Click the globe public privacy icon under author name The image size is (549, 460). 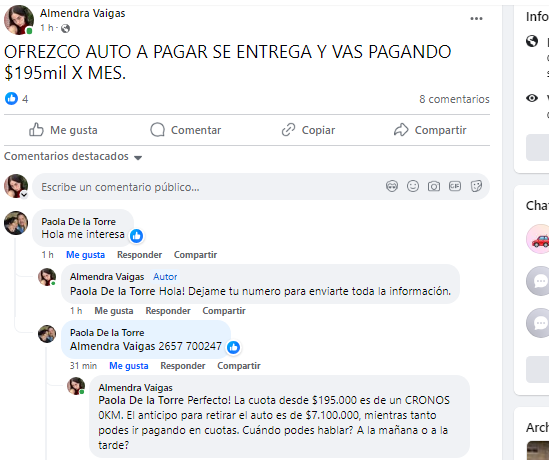pyautogui.click(x=65, y=28)
